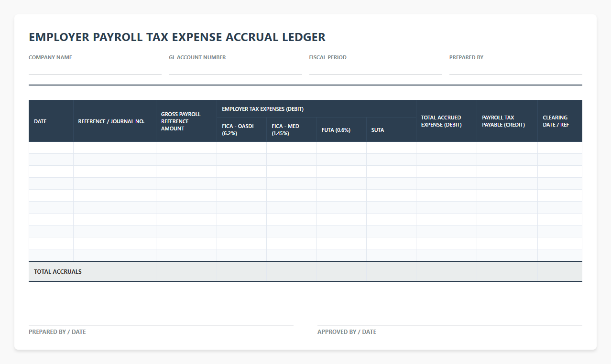Viewport: 611px width, 364px height.
Task: Click the EMPLOYER TAX EXPENSES (DEBIT) header
Action: click(316, 109)
